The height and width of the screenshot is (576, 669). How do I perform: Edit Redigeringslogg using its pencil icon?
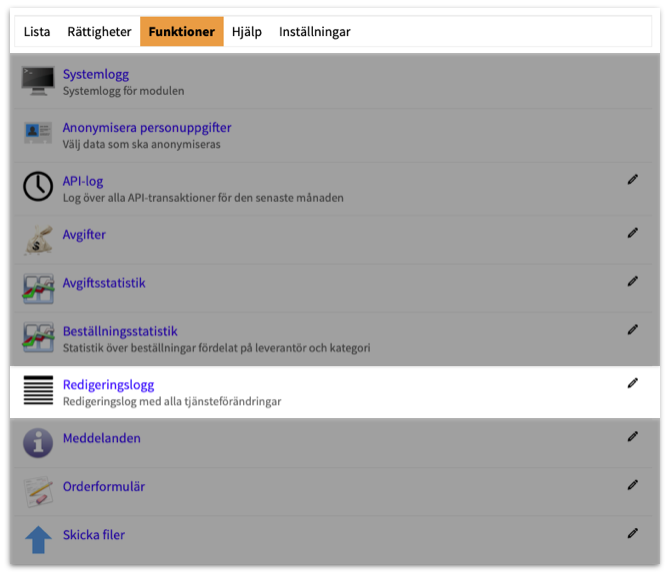[x=632, y=383]
